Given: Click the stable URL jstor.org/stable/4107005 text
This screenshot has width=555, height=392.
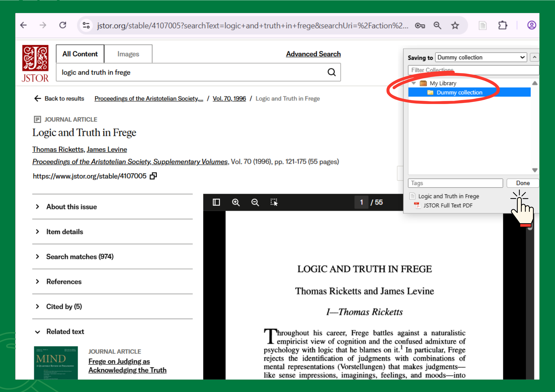Looking at the screenshot, I should coord(89,176).
